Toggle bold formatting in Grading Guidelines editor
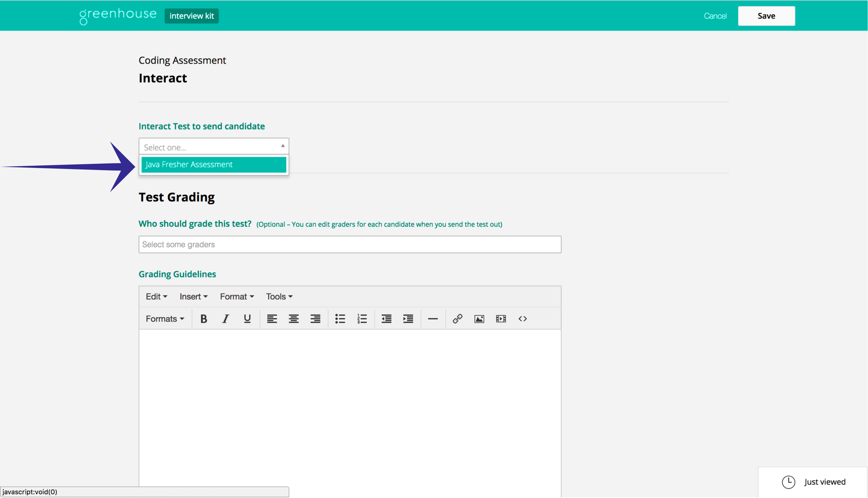Image resolution: width=868 pixels, height=498 pixels. [204, 319]
